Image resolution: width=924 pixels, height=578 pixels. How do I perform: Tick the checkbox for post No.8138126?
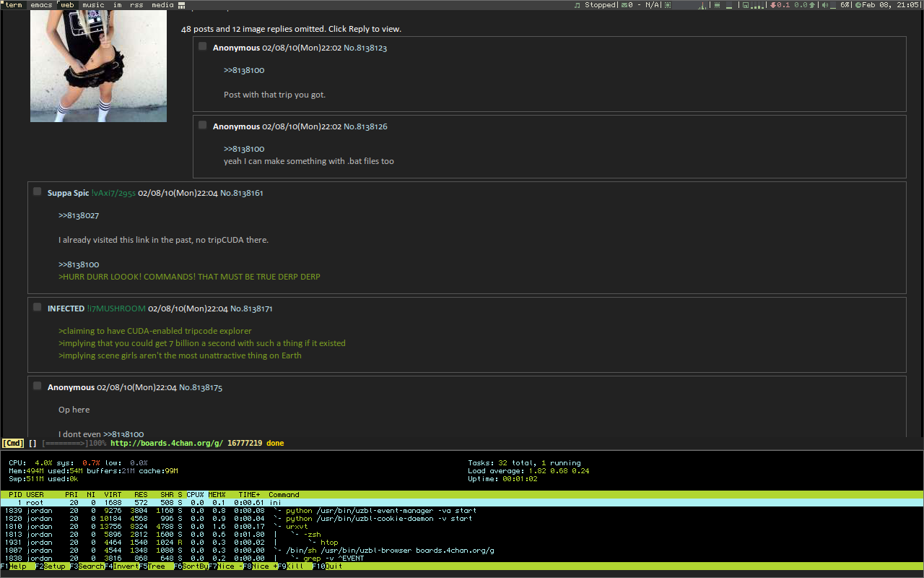(x=203, y=125)
